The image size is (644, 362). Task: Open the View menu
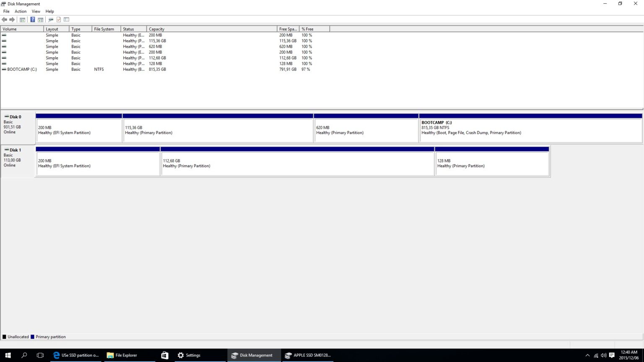36,11
